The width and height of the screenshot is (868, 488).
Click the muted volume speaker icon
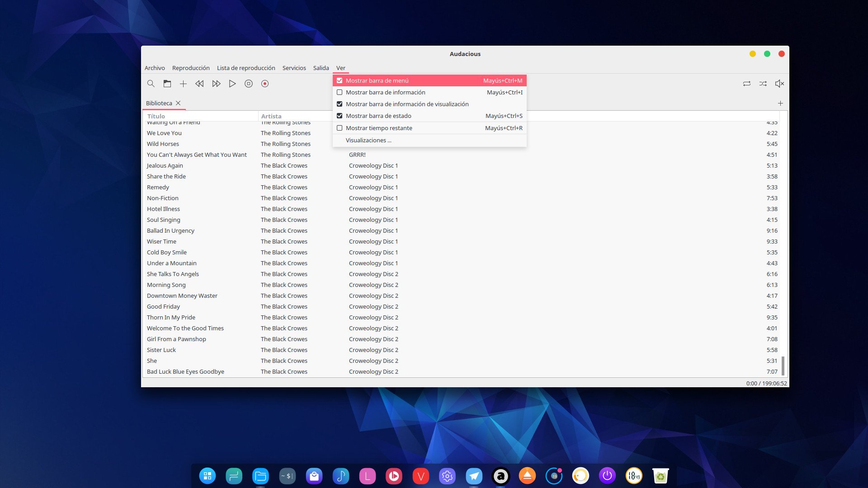(779, 84)
